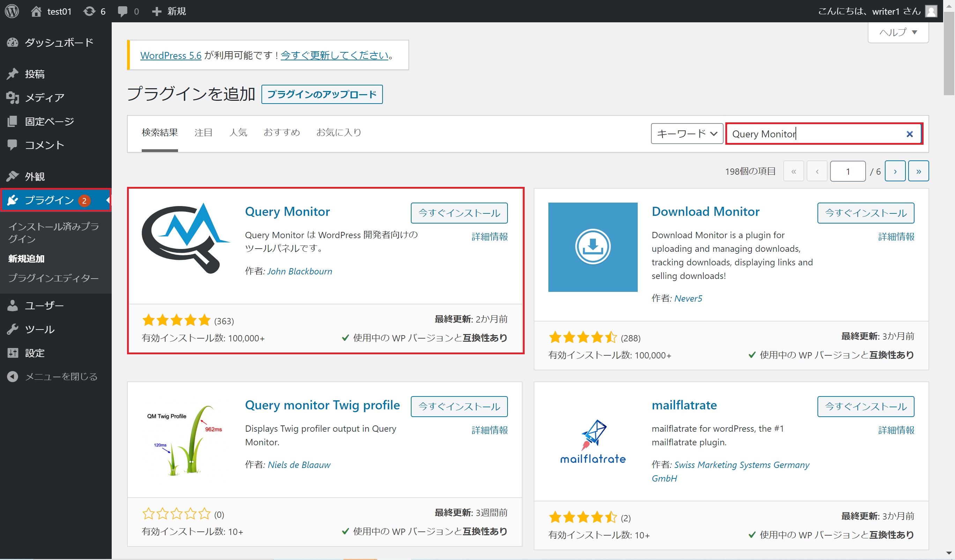955x560 pixels.
Task: Go to next results page arrow
Action: pyautogui.click(x=895, y=172)
